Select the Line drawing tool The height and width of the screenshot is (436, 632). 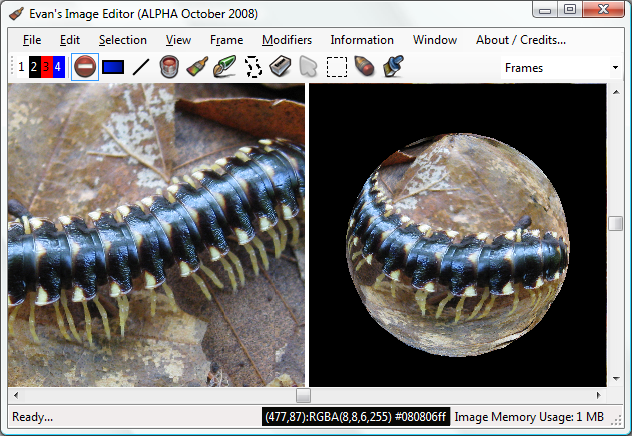141,67
